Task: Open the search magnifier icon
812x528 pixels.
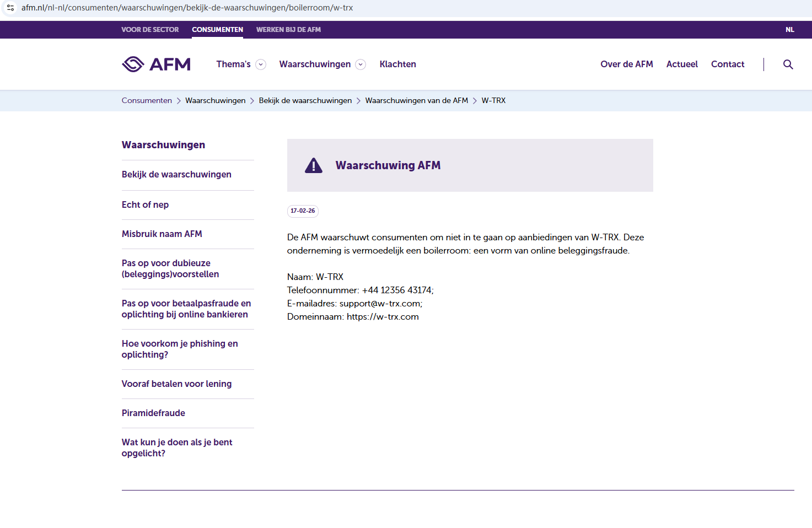Action: tap(788, 64)
